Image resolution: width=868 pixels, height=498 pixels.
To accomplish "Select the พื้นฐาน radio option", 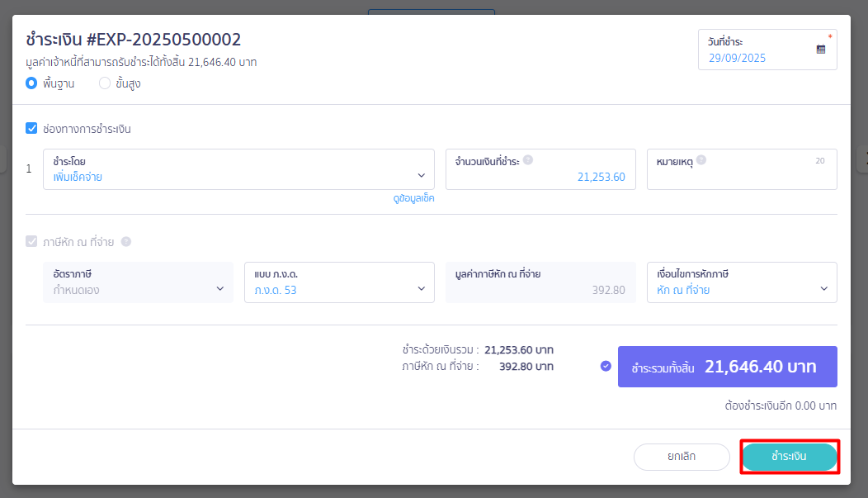I will tap(31, 83).
